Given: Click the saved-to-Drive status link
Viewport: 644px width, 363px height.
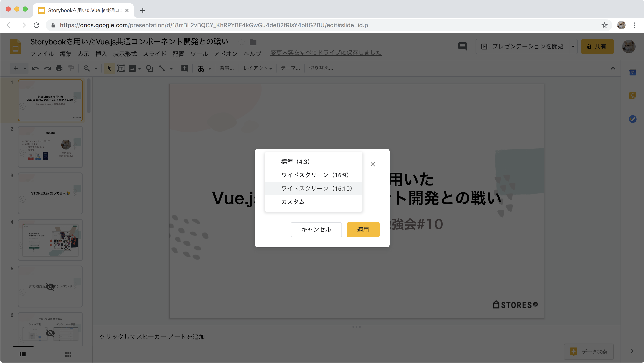Looking at the screenshot, I should tap(326, 53).
